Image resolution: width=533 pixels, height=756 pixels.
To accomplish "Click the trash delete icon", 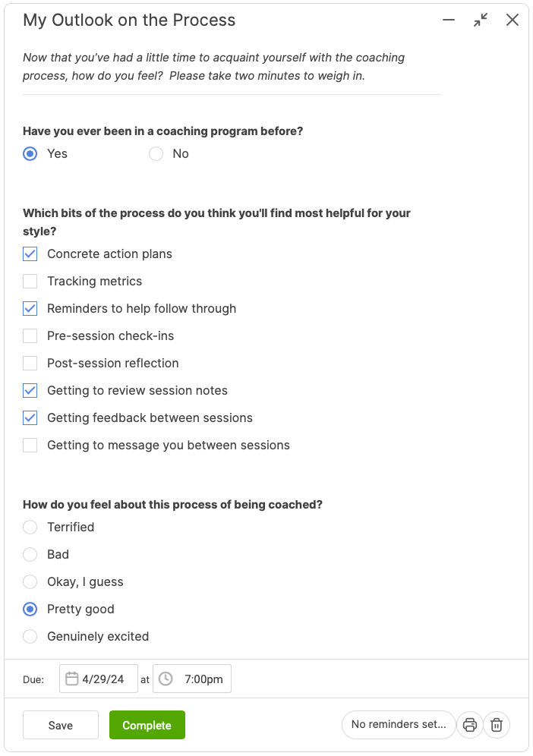I will pyautogui.click(x=497, y=725).
